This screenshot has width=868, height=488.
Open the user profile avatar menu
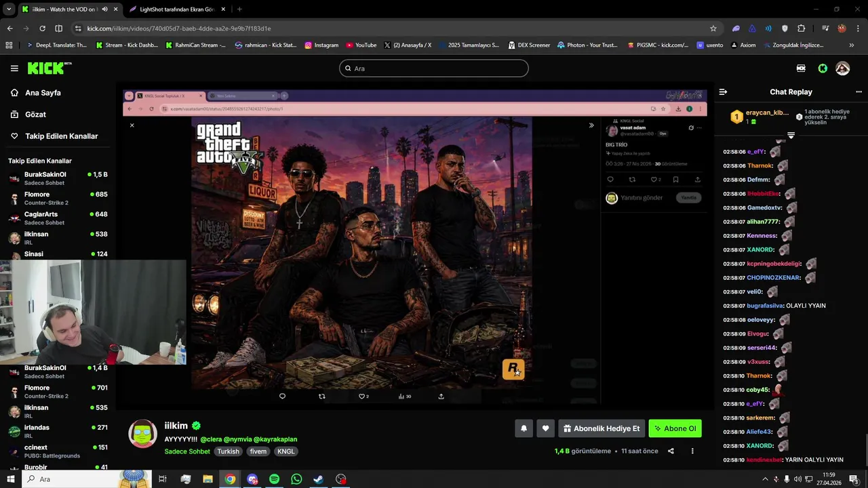(x=843, y=68)
